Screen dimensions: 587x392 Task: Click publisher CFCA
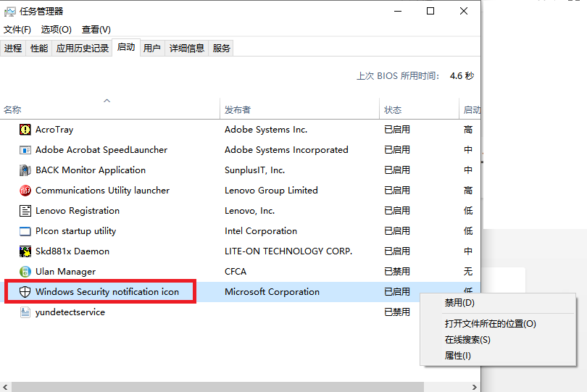(x=236, y=272)
